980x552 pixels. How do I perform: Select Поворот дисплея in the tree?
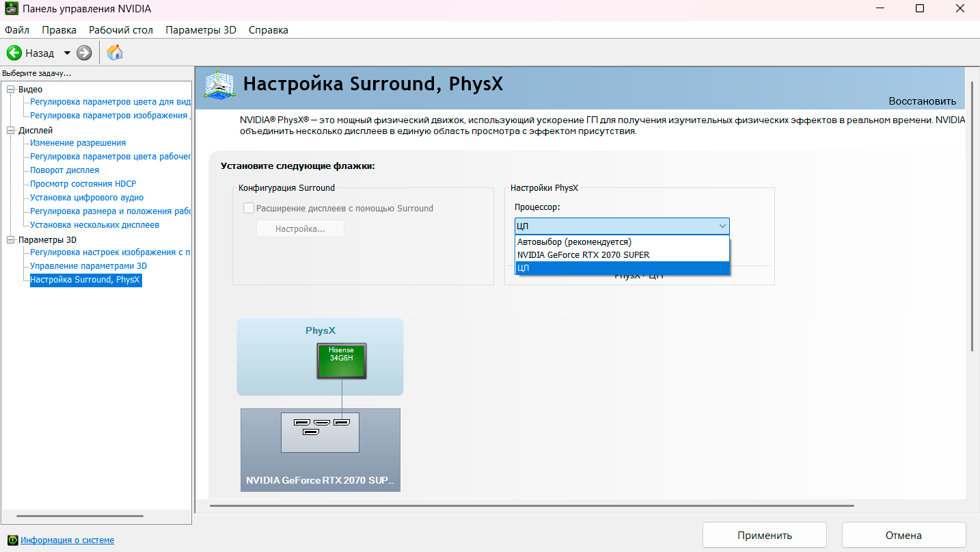(x=65, y=170)
